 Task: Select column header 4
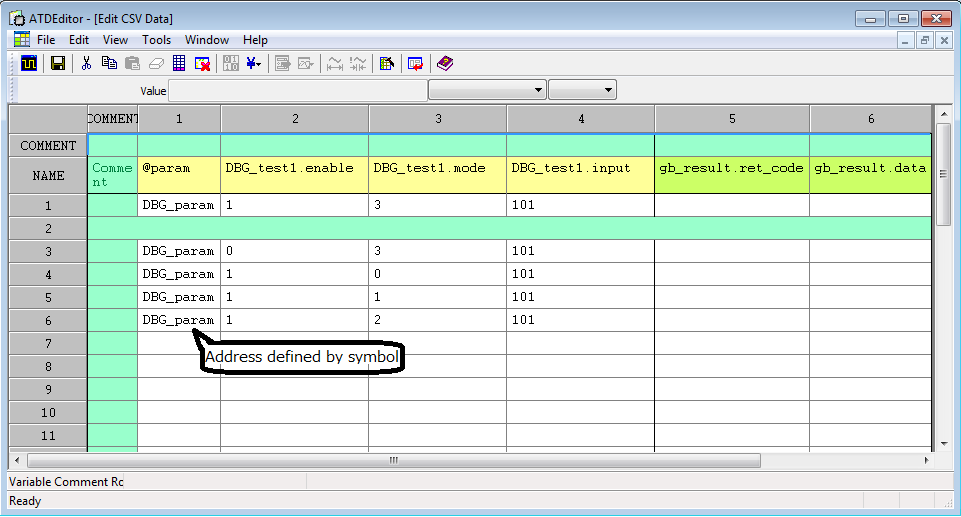click(x=580, y=119)
